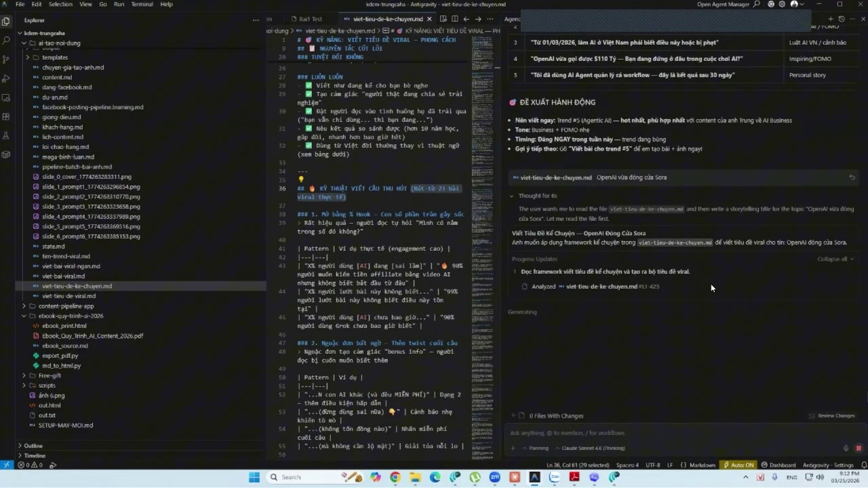Open the account profile icon in title bar
This screenshot has height=488, width=868.
coord(794,4)
